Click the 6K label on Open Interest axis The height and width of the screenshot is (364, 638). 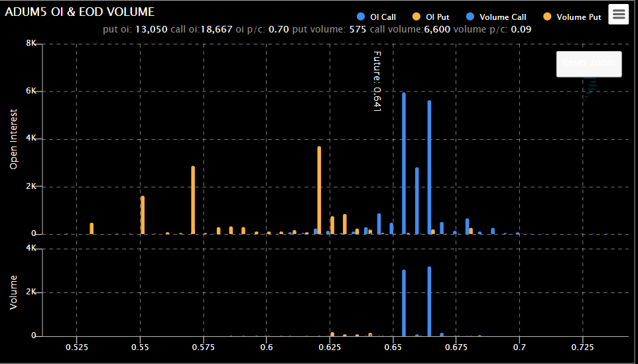(31, 91)
